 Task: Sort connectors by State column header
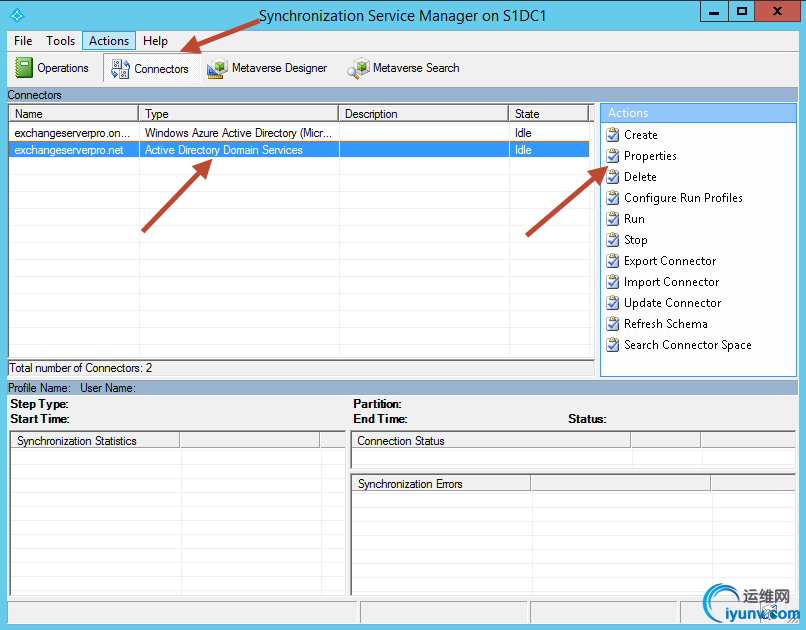548,114
